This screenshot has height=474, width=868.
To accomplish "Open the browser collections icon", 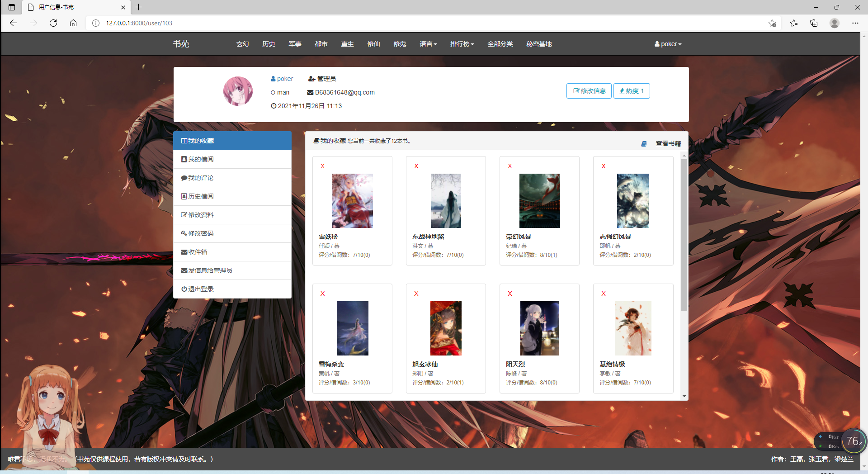I will pyautogui.click(x=814, y=23).
